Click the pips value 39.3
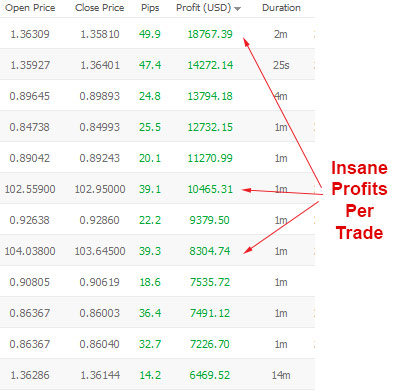Viewport: 400px width, 391px height. coord(150,251)
